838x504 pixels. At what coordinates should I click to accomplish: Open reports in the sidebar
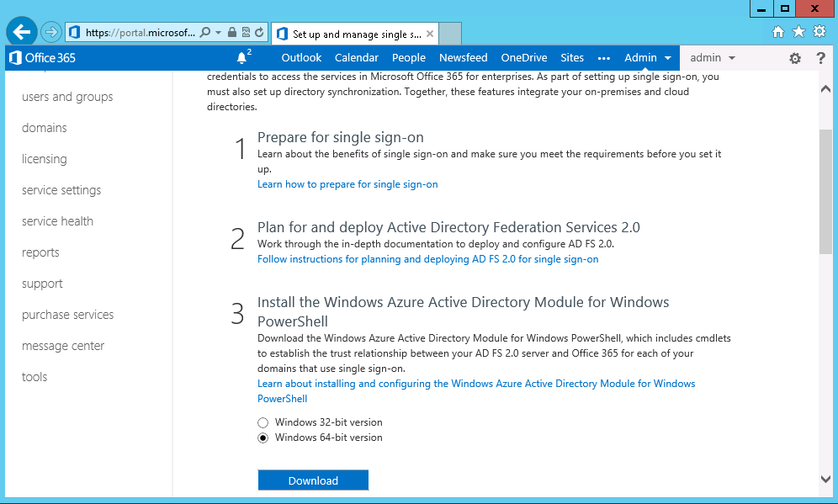[x=40, y=252]
